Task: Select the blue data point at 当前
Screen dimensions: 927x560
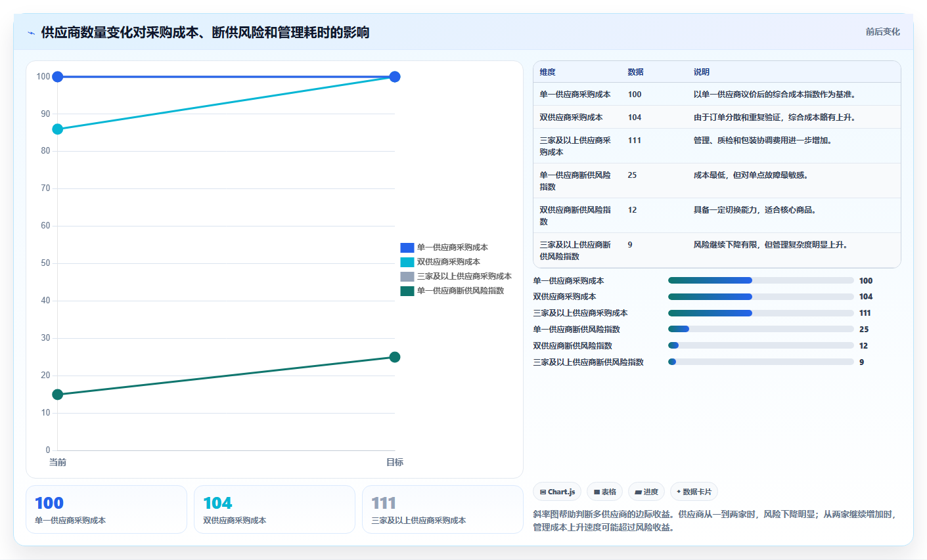Action: pos(58,77)
